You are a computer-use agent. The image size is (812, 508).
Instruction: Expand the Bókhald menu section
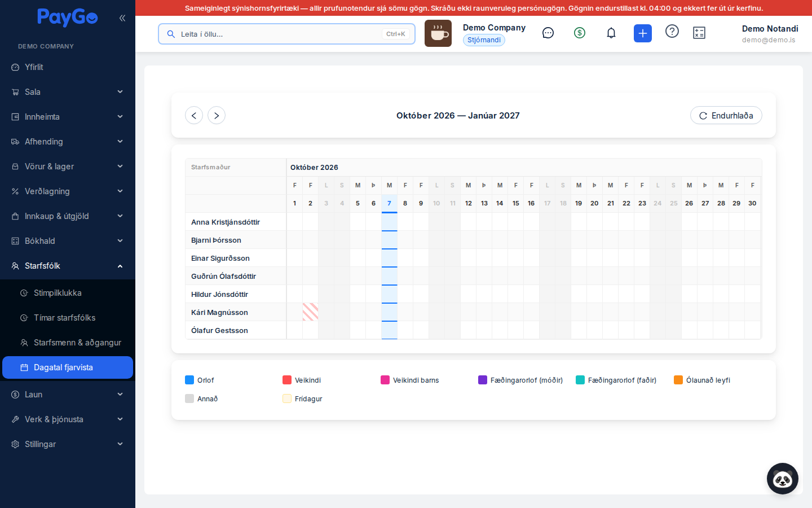[x=68, y=241]
